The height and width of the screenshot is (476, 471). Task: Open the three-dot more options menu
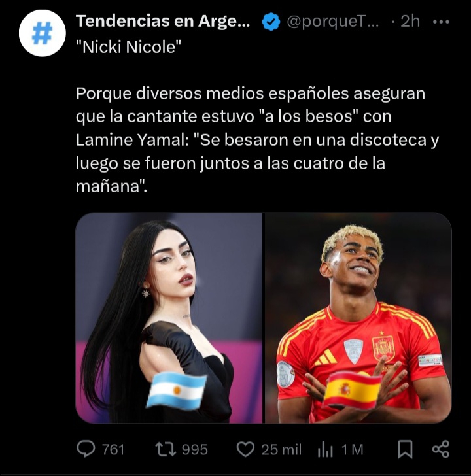click(x=441, y=22)
